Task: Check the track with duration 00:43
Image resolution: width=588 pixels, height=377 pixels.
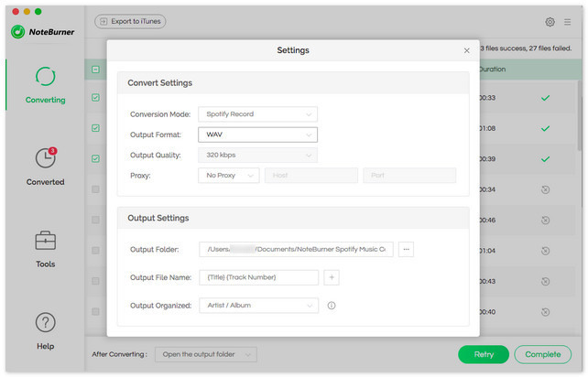Action: [95, 281]
